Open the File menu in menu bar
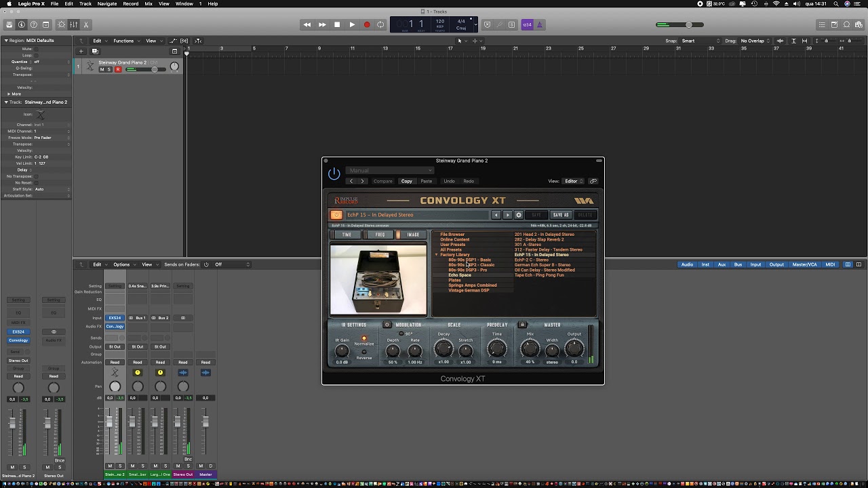 tap(54, 4)
